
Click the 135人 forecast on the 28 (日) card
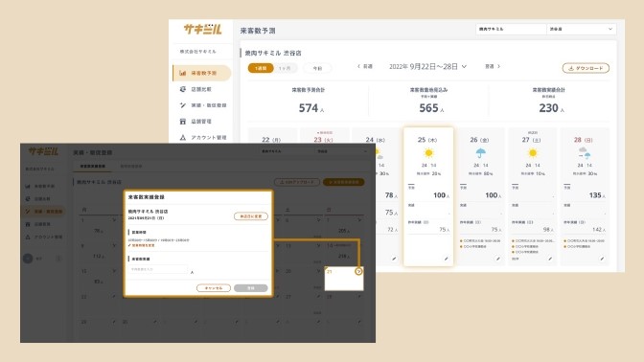tap(597, 195)
